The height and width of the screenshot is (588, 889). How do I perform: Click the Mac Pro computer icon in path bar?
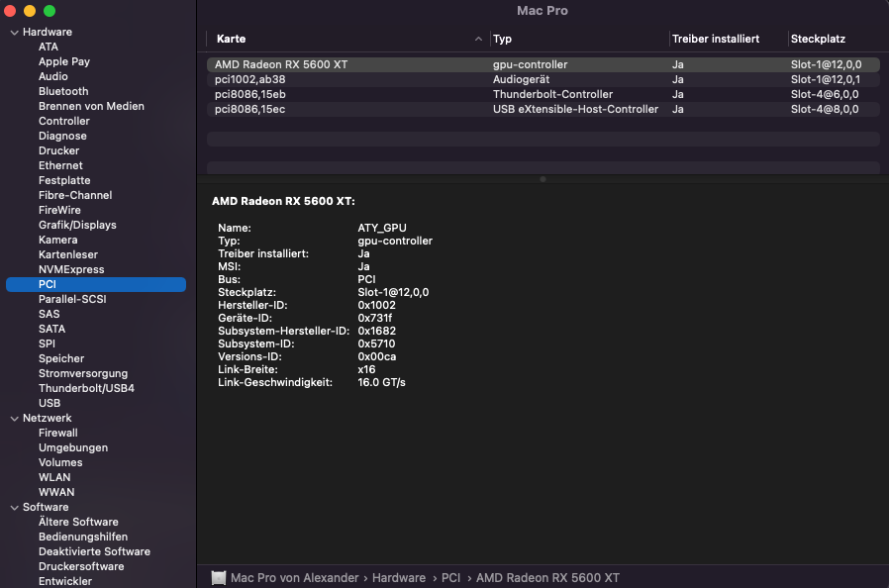[219, 578]
